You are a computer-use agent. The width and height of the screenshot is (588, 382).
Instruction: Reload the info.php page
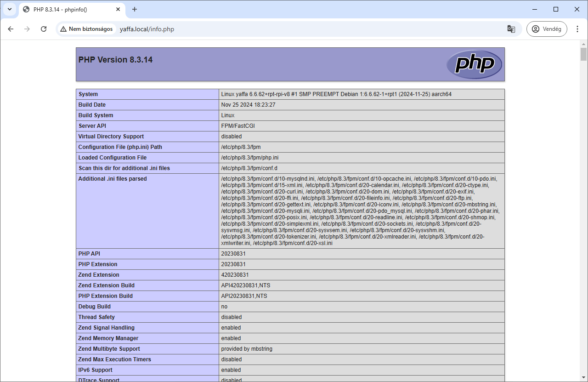coord(44,29)
